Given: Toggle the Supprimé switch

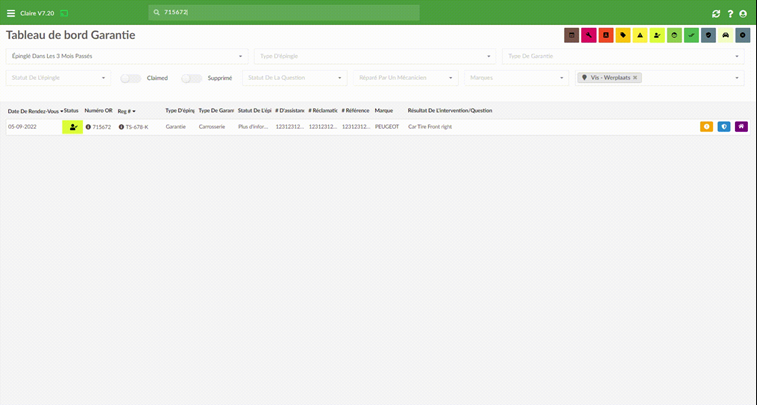Looking at the screenshot, I should [191, 78].
